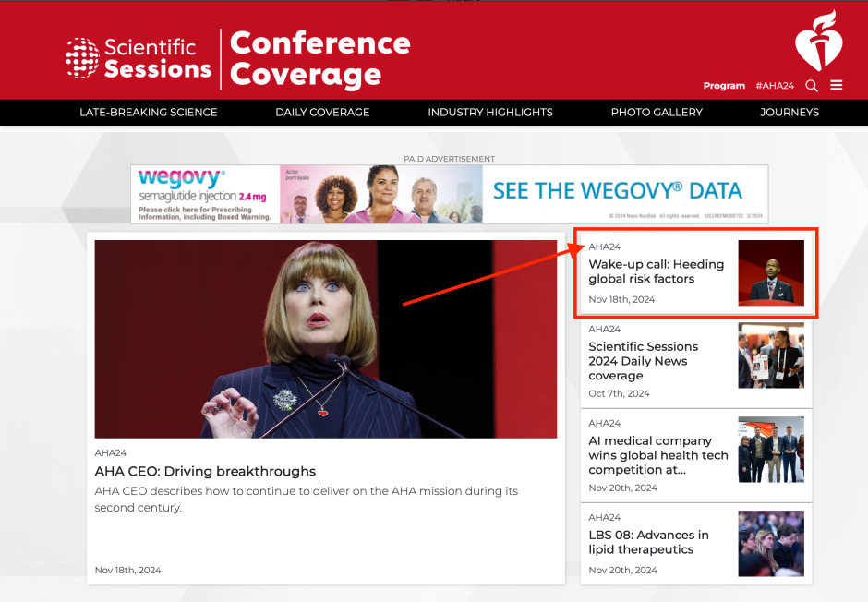868x602 pixels.
Task: Click AHA24 tag above LBS 08 headline
Action: pos(605,517)
